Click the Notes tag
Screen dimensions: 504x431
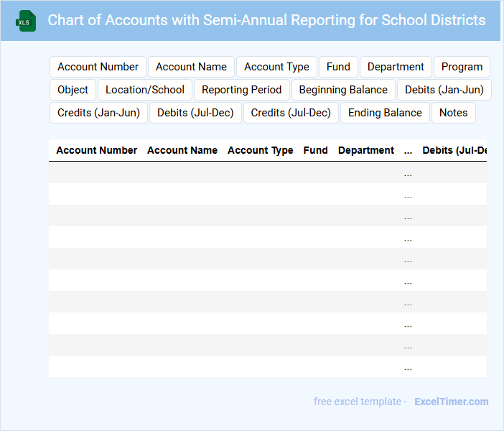453,113
